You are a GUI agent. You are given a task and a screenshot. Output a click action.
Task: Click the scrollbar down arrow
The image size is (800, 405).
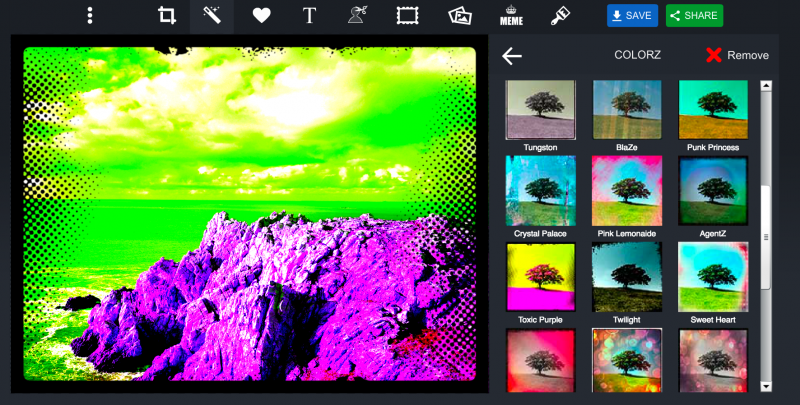tap(766, 387)
